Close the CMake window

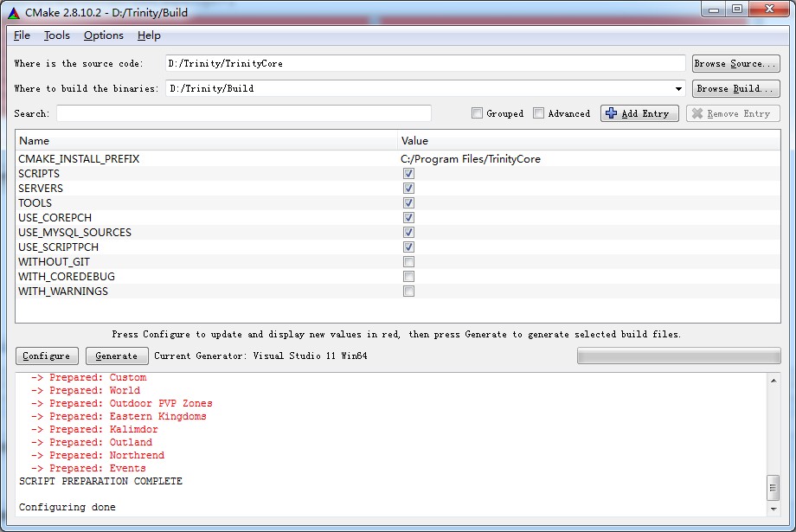(x=769, y=10)
